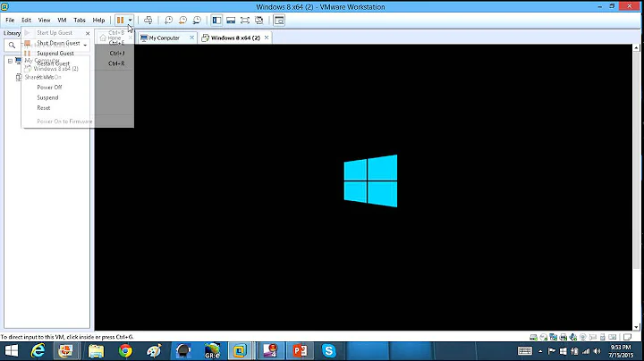Toggle the library sidebar view
This screenshot has height=361, width=644.
(x=216, y=20)
